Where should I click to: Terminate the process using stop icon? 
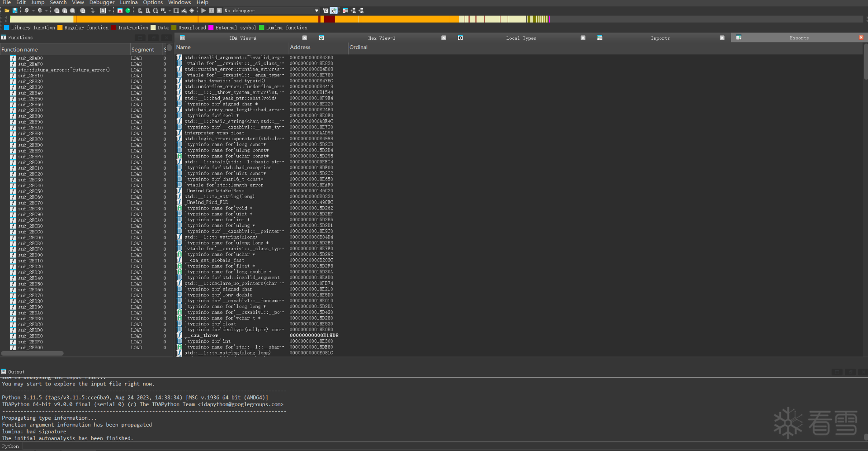219,10
